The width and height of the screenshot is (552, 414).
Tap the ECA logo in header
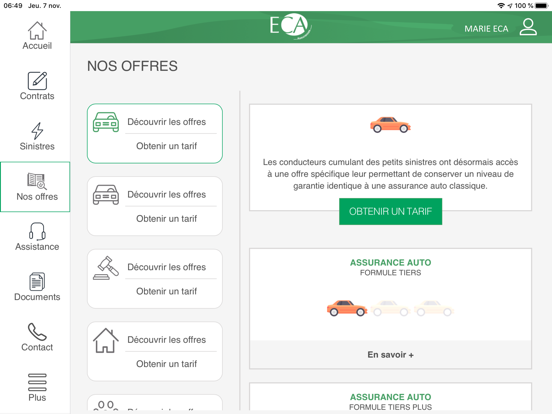[290, 26]
